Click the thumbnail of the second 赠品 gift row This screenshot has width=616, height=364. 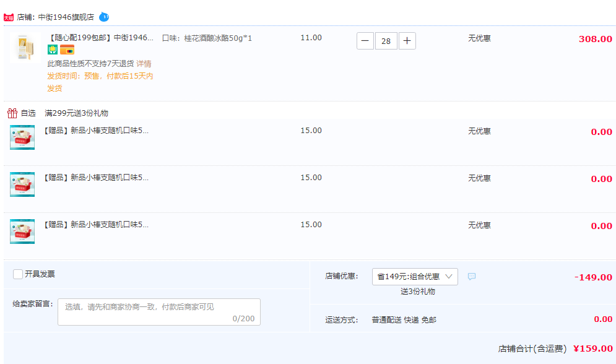click(22, 184)
